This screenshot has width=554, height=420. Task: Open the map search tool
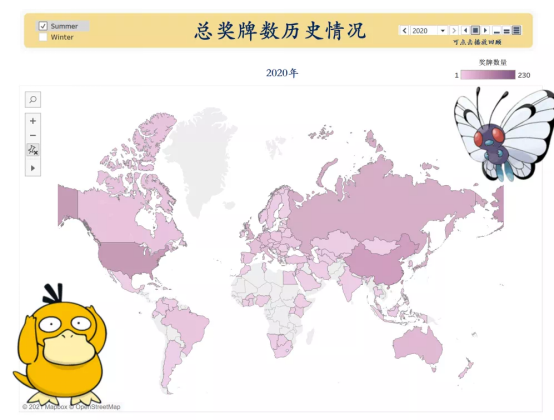click(33, 100)
